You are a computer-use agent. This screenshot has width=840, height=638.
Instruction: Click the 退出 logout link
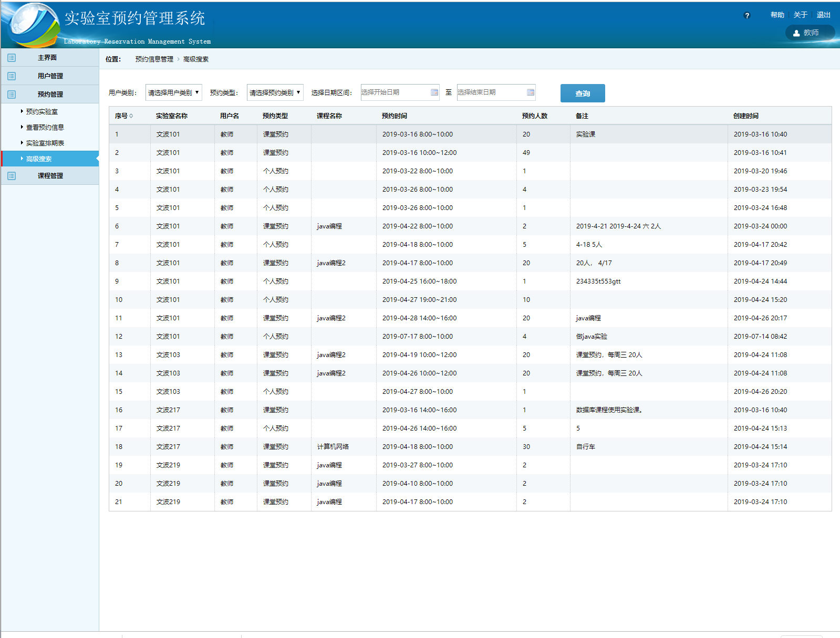click(823, 15)
